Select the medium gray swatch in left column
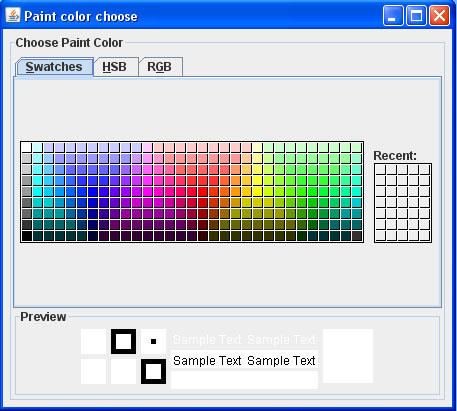This screenshot has width=457, height=411. tap(27, 191)
